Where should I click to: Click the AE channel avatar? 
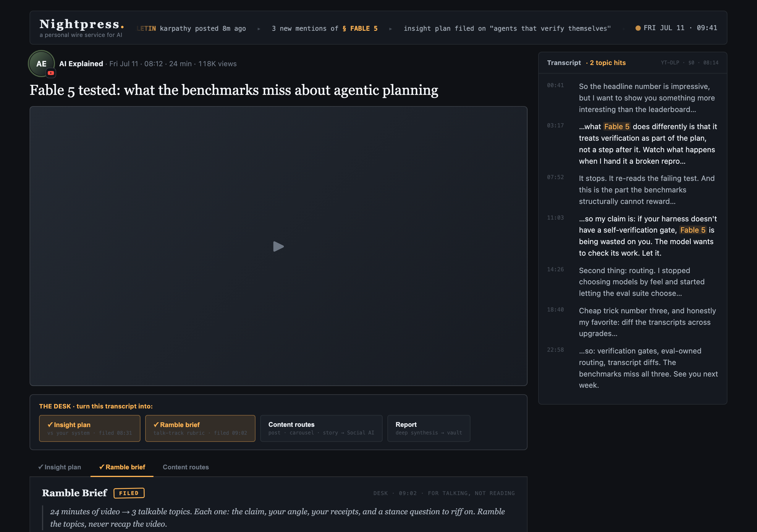[x=41, y=64]
